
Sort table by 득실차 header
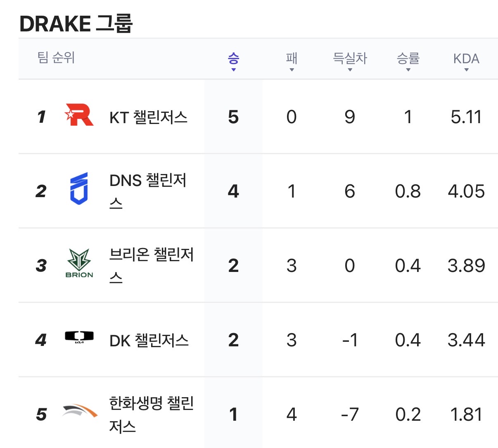coord(350,60)
